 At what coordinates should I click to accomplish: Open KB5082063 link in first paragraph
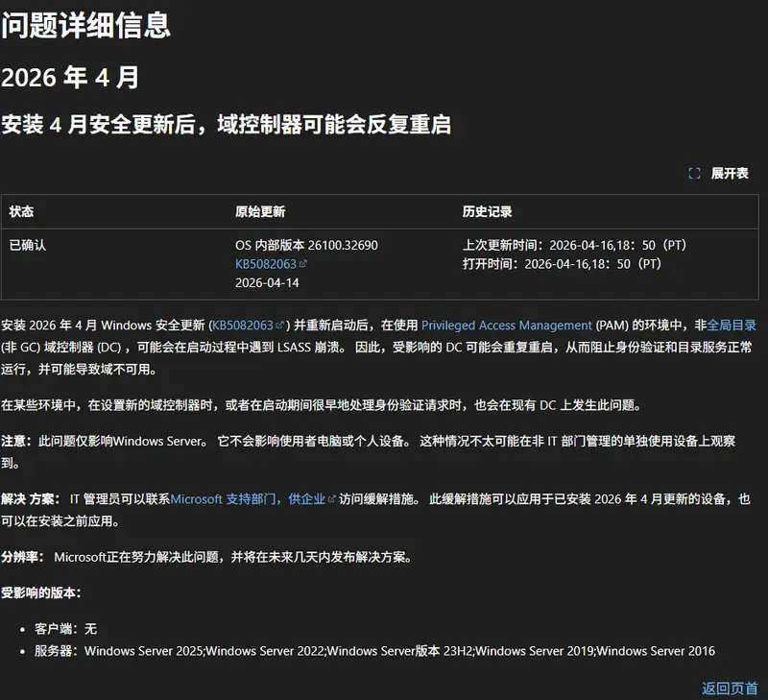point(240,325)
